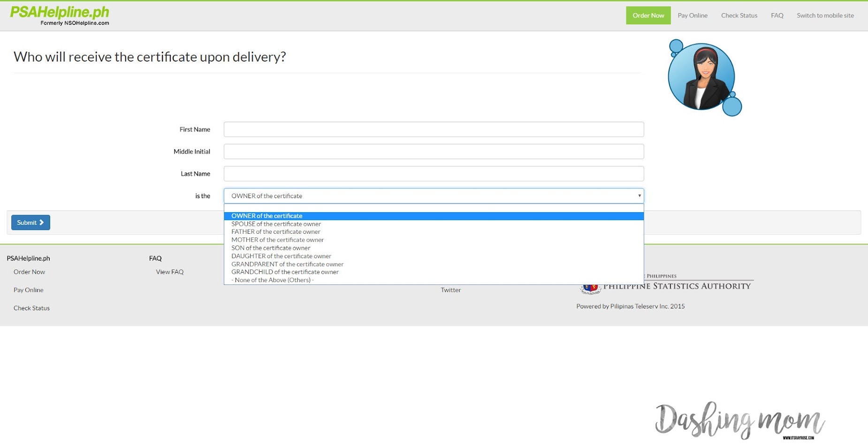Click 'Powered by Pilipinas Teleserv Inc. 2015' text
This screenshot has height=445, width=868.
point(630,306)
